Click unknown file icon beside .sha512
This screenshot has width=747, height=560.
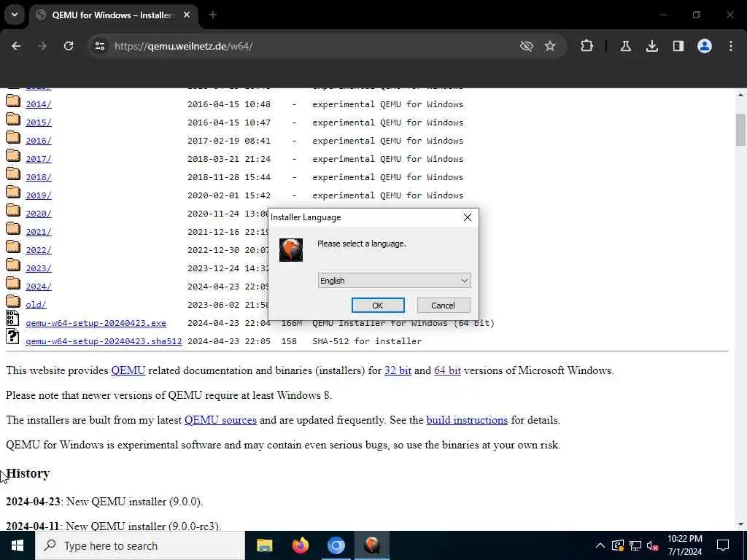pos(12,337)
